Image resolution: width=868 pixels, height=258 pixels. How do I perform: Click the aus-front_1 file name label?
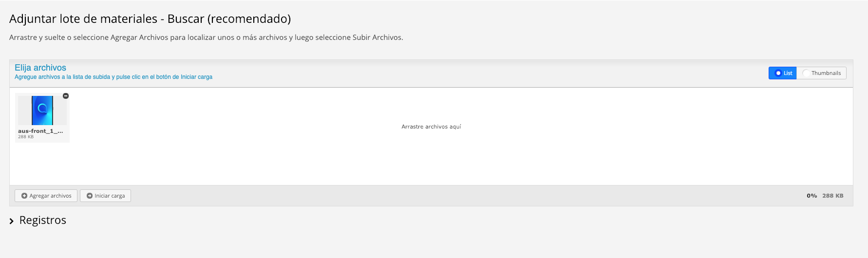(40, 131)
